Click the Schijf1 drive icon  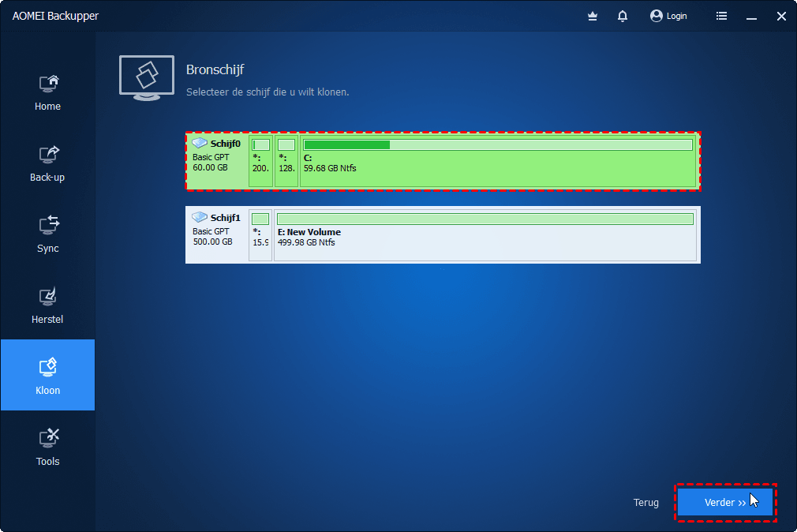coord(199,217)
